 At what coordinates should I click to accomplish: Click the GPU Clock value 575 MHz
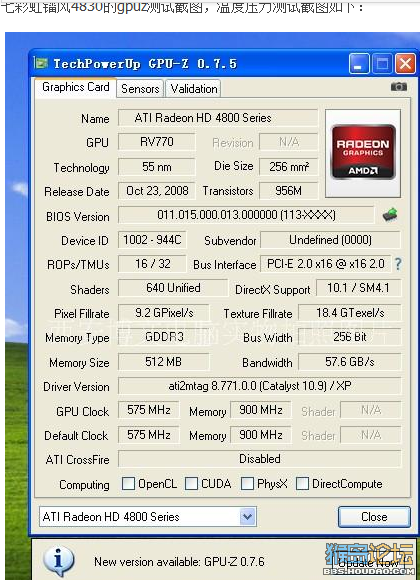149,410
